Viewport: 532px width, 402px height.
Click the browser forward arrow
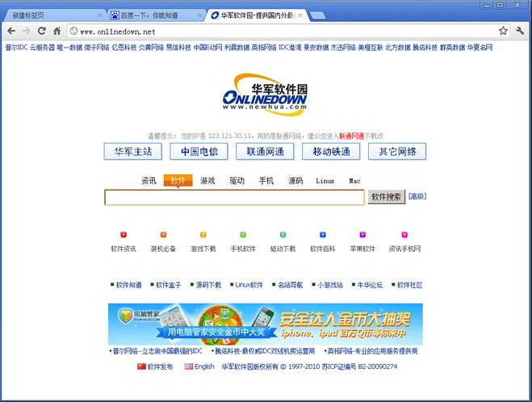pos(26,31)
